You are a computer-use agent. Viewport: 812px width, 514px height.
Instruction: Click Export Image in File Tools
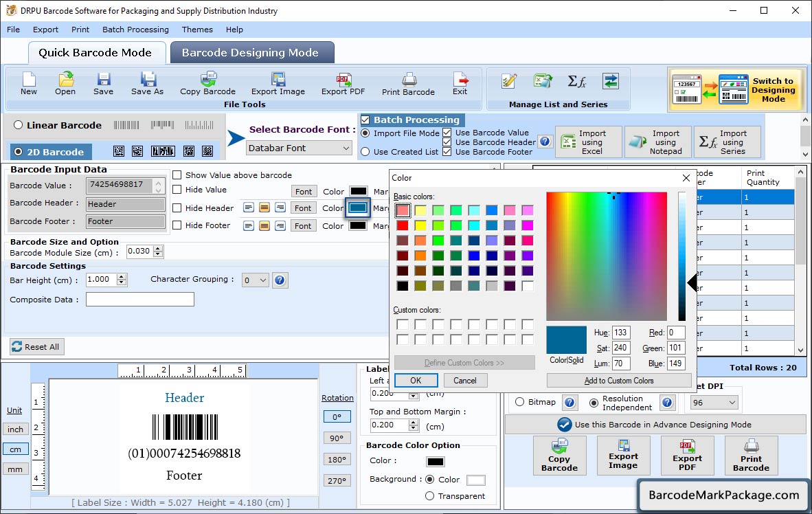[278, 84]
